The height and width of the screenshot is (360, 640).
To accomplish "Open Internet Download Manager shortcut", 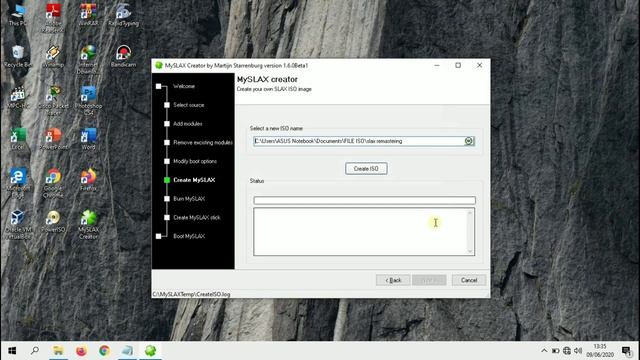I will (88, 59).
